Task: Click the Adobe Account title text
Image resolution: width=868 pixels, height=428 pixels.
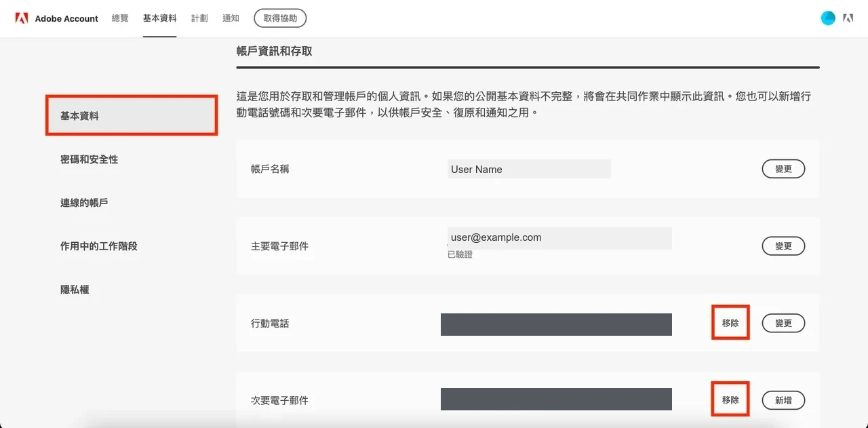Action: (x=66, y=18)
